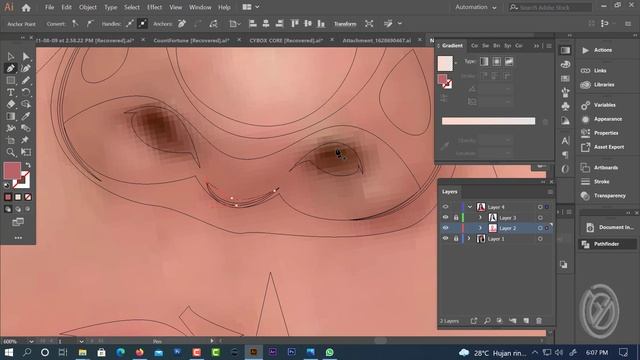
Task: Select the Eraser tool
Action: (11, 104)
